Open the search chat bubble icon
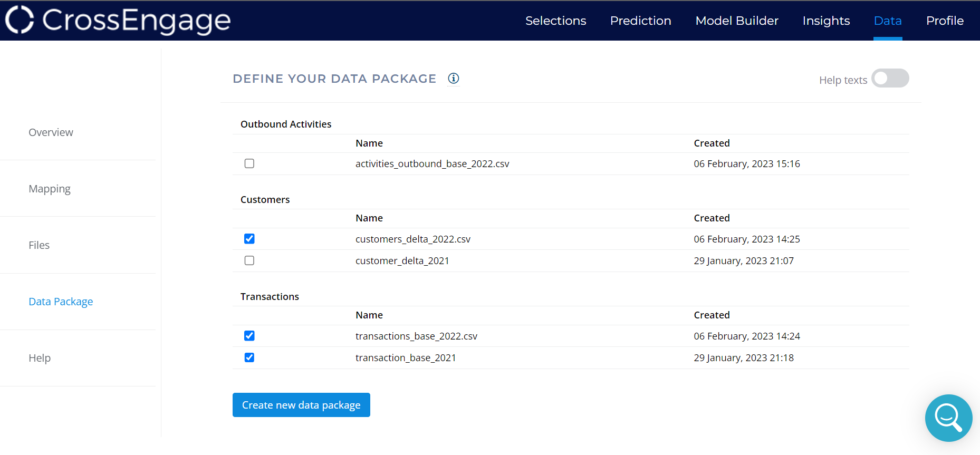Image resolution: width=980 pixels, height=455 pixels. (x=948, y=418)
